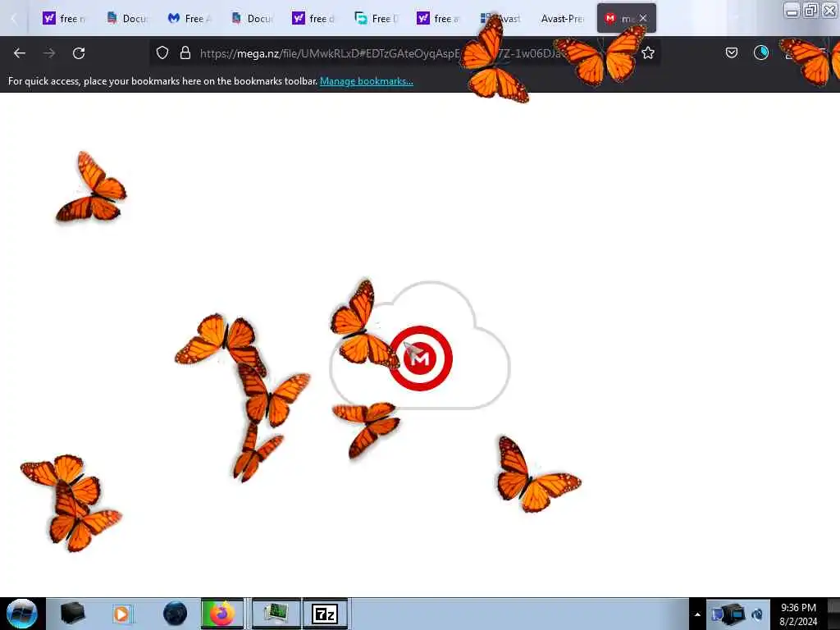Open the Windows Start menu orb
Screen dimensions: 840x630
pyautogui.click(x=22, y=614)
